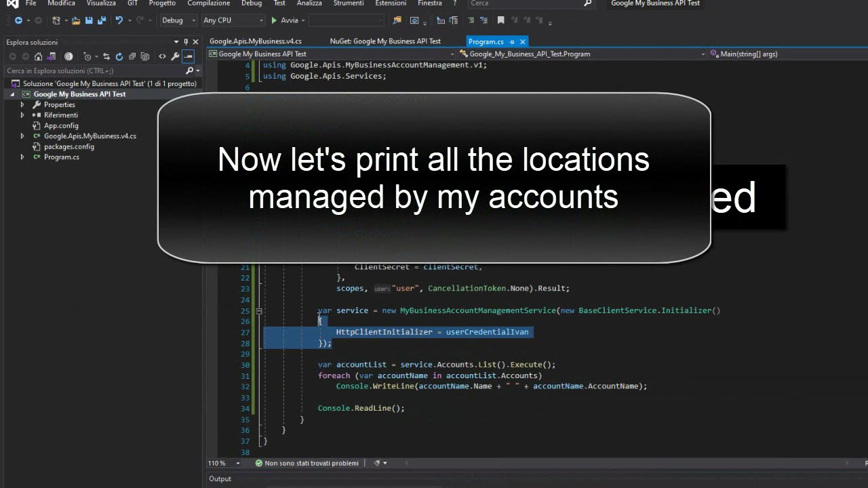Click Home icon in Esplora soluzioni toolbar
The width and height of the screenshot is (868, 488).
click(39, 56)
